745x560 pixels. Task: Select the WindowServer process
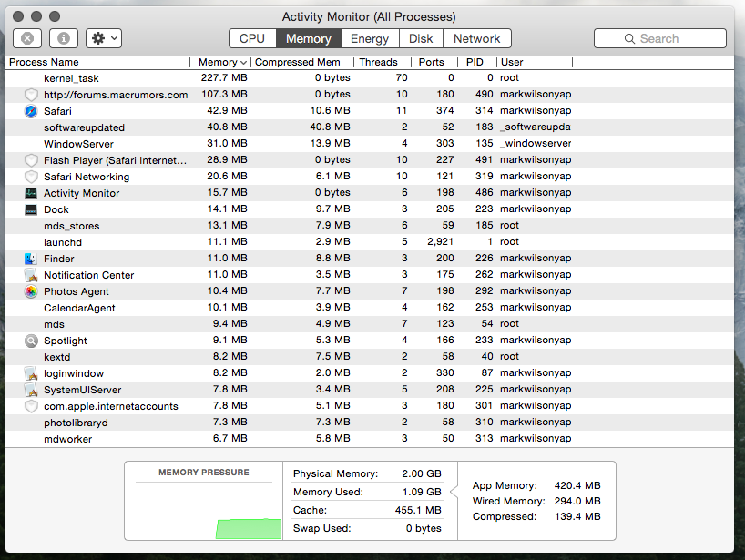370,144
